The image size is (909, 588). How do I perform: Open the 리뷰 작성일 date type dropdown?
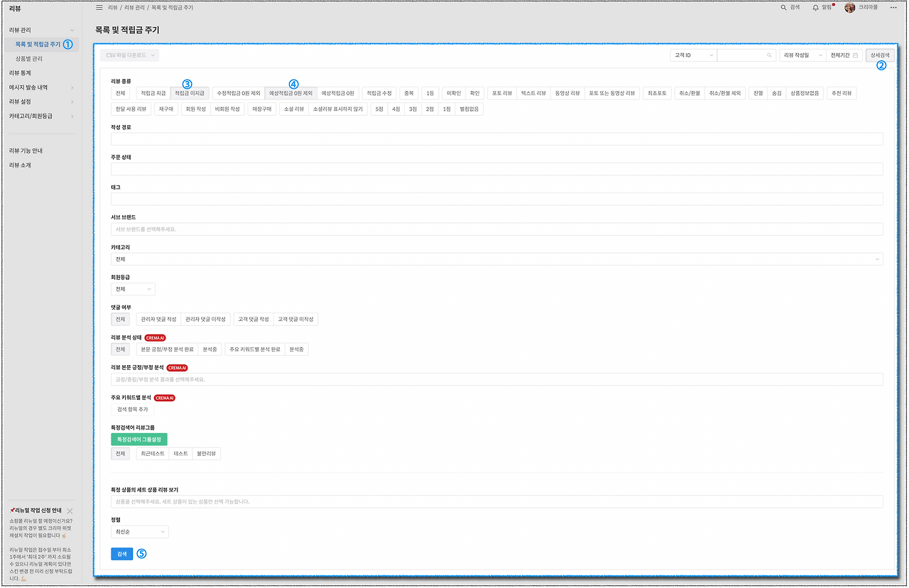[802, 55]
